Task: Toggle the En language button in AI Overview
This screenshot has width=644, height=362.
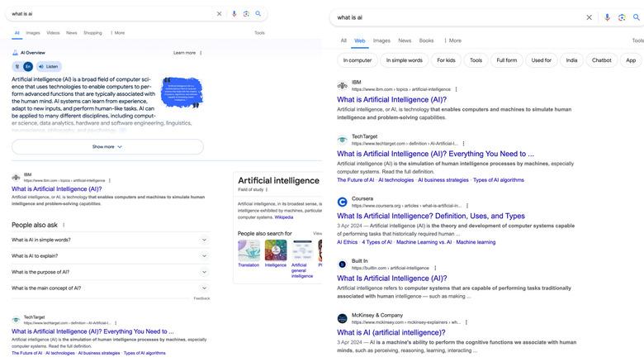Action: [28, 66]
